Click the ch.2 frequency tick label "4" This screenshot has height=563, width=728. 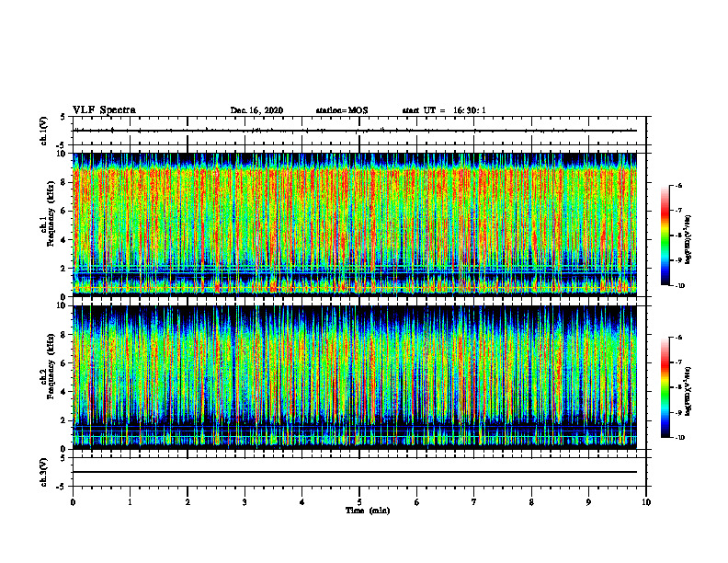[x=63, y=392]
